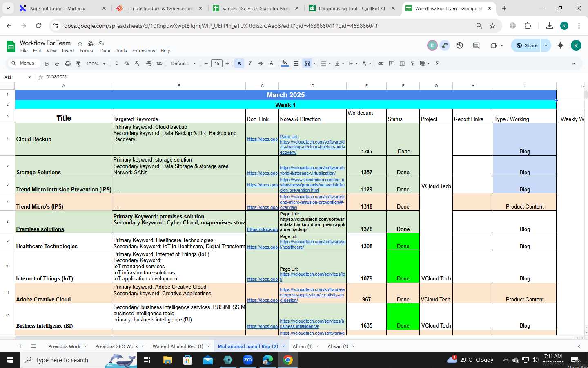
Task: Open fill color picker
Action: click(x=285, y=63)
